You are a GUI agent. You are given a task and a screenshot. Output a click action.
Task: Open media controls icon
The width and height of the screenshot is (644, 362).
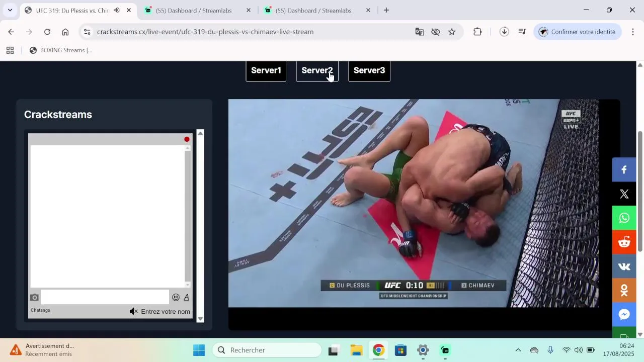click(x=522, y=32)
